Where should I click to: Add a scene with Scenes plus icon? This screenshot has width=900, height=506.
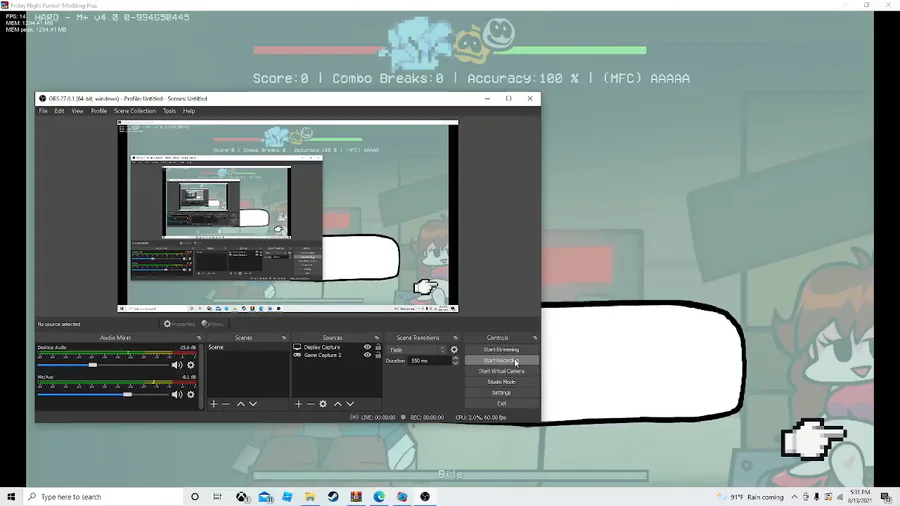(x=214, y=404)
